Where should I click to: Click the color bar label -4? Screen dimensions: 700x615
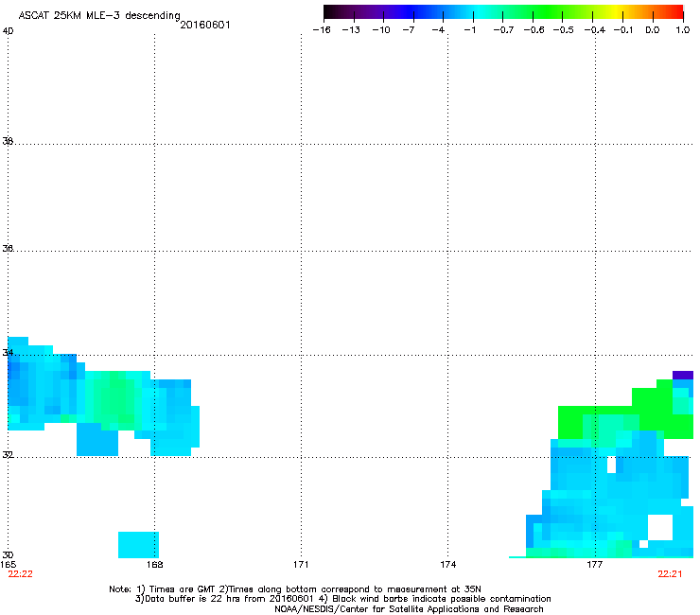coord(438,30)
